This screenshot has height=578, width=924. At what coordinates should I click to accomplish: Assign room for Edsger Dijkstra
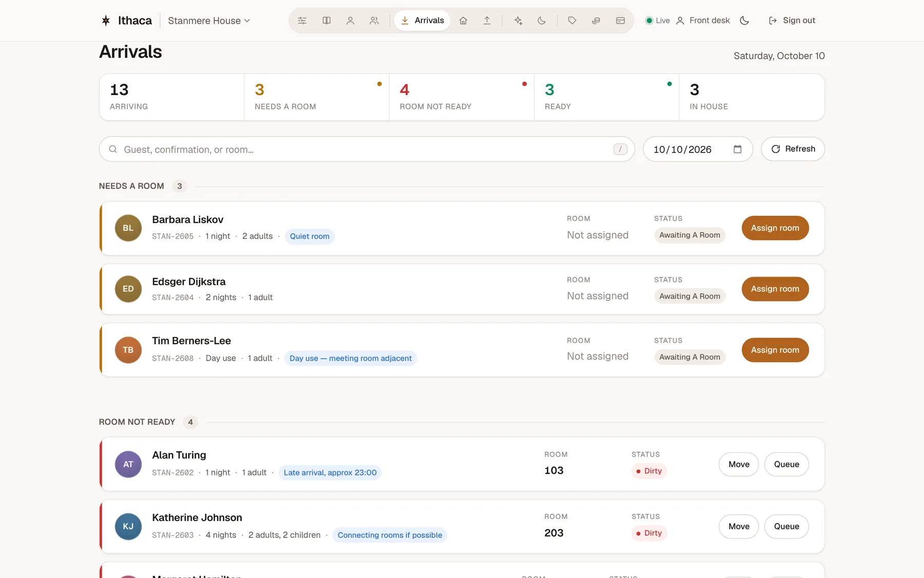tap(775, 289)
